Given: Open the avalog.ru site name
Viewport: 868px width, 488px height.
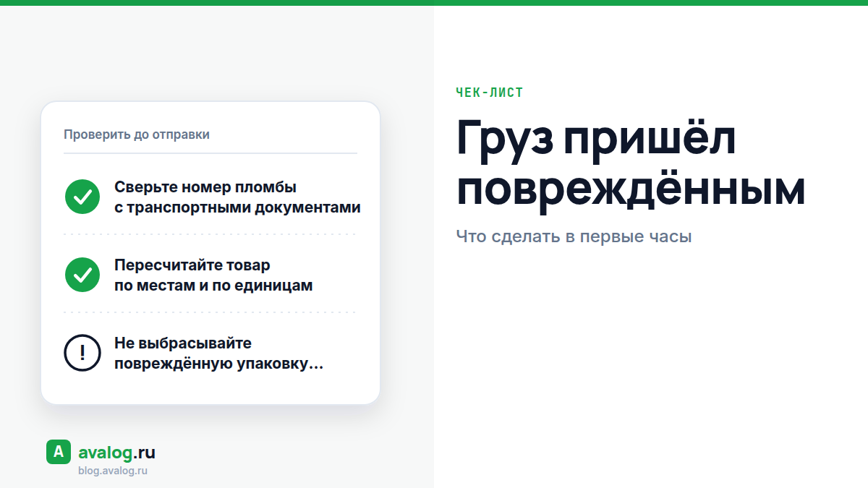Looking at the screenshot, I should pos(116,453).
